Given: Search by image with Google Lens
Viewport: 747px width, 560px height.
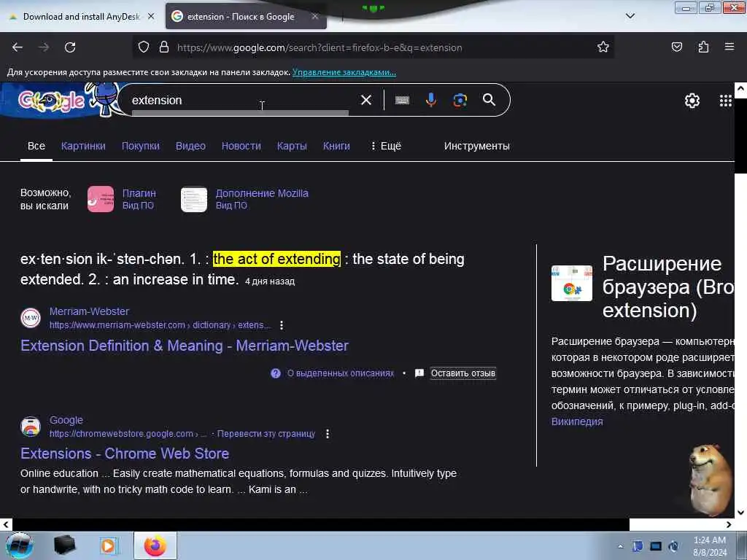Looking at the screenshot, I should point(460,100).
